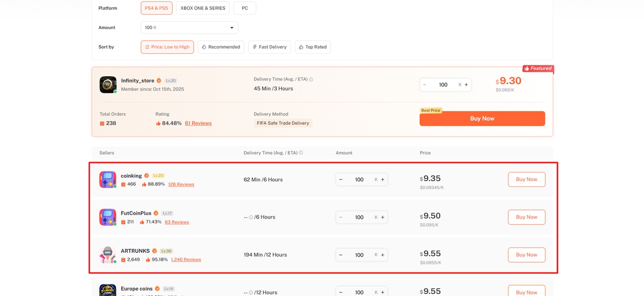Click the Lv.36 level badge for ARTRUNKS

pyautogui.click(x=167, y=251)
